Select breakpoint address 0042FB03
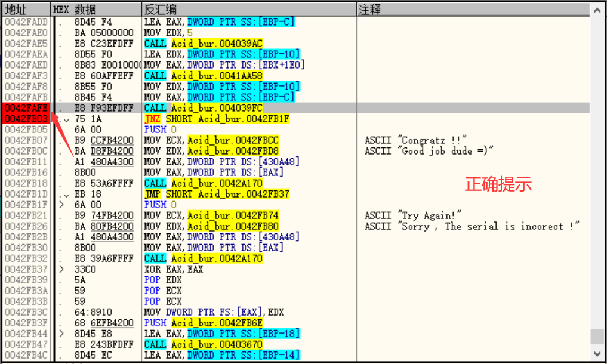This screenshot has height=364, width=607. [26, 119]
